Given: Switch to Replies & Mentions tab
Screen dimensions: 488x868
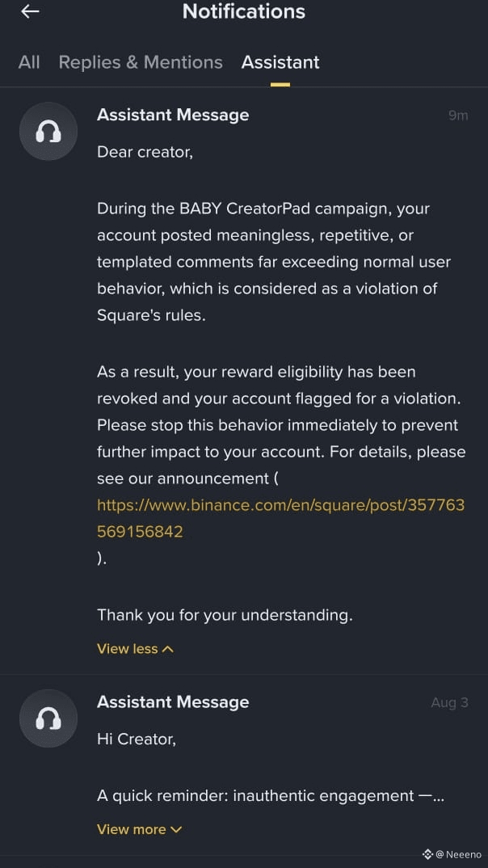Looking at the screenshot, I should (x=141, y=62).
